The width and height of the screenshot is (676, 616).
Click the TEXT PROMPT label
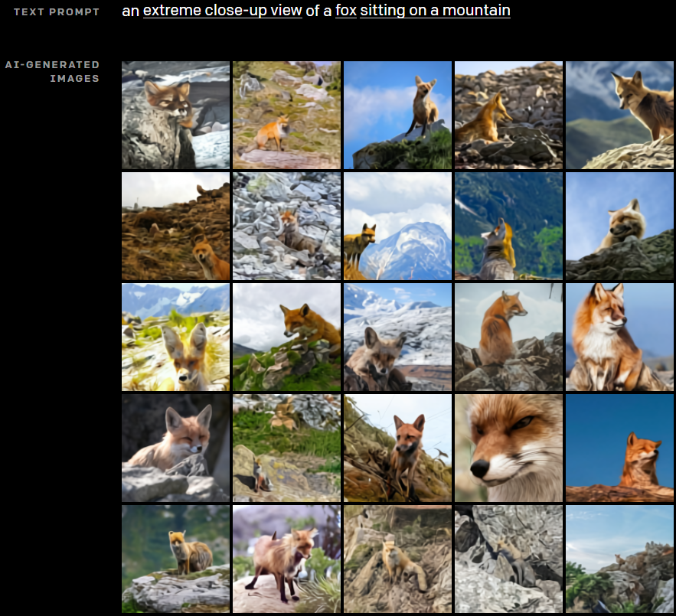(x=57, y=11)
